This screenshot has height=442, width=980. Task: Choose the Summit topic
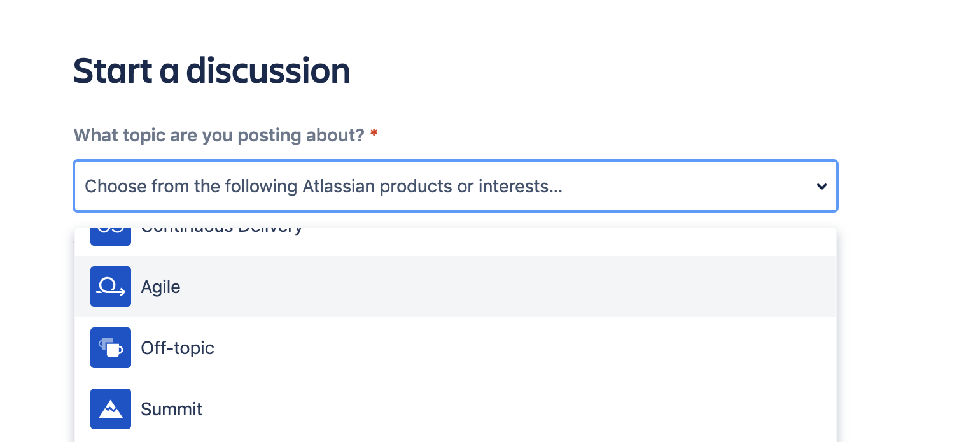[456, 409]
